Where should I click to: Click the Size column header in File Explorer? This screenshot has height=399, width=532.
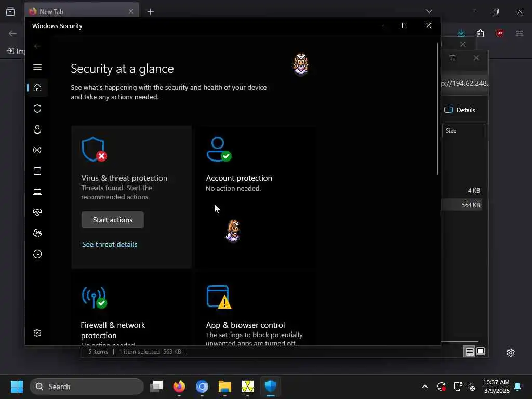coord(463,131)
